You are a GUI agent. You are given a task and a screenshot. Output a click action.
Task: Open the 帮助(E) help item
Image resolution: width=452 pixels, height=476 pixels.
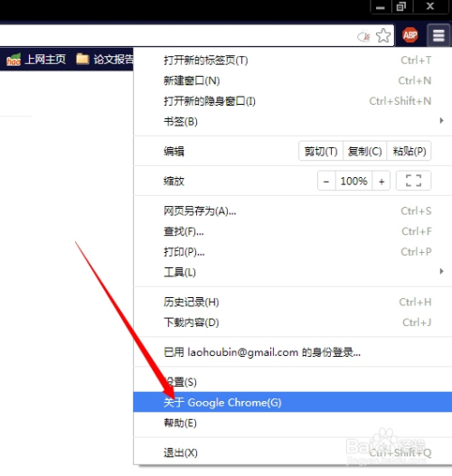[x=293, y=423]
